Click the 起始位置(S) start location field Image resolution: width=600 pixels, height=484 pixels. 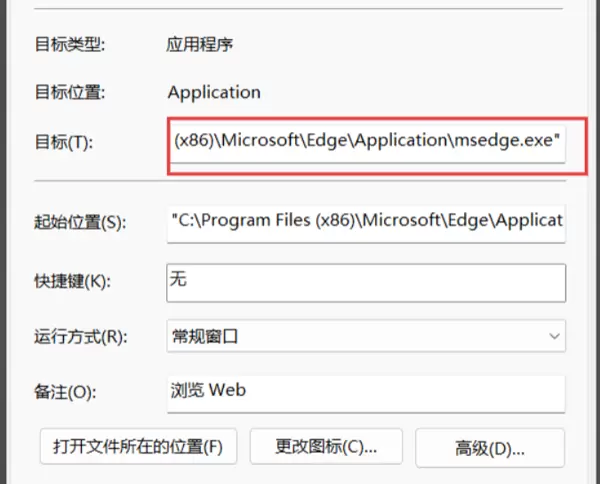[x=367, y=220]
